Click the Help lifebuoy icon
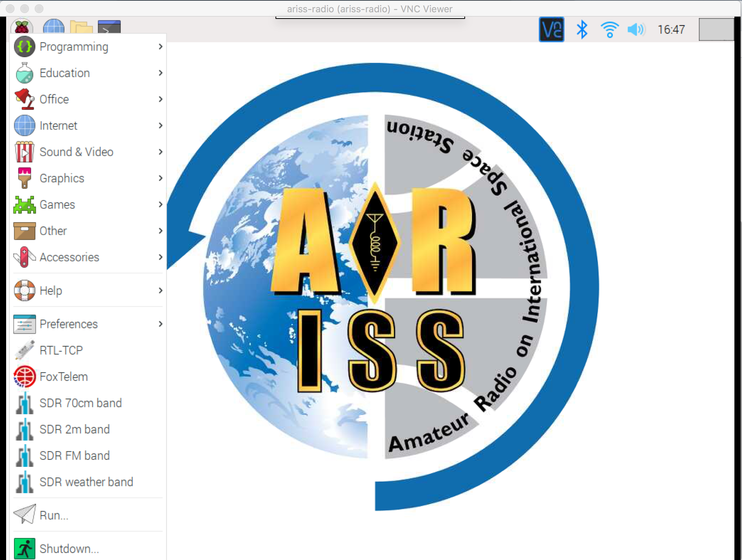742x560 pixels. (x=24, y=290)
